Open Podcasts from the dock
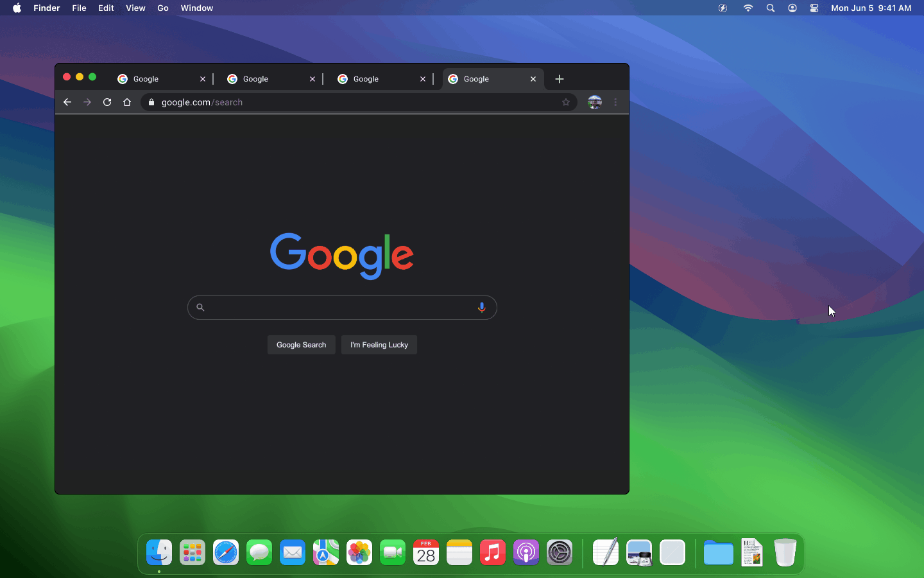Image resolution: width=924 pixels, height=578 pixels. coord(526,552)
